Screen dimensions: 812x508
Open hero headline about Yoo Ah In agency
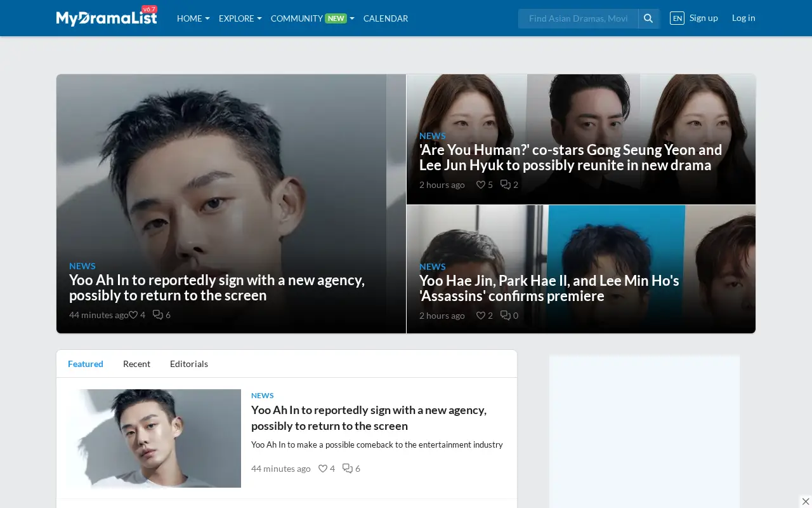(x=217, y=288)
